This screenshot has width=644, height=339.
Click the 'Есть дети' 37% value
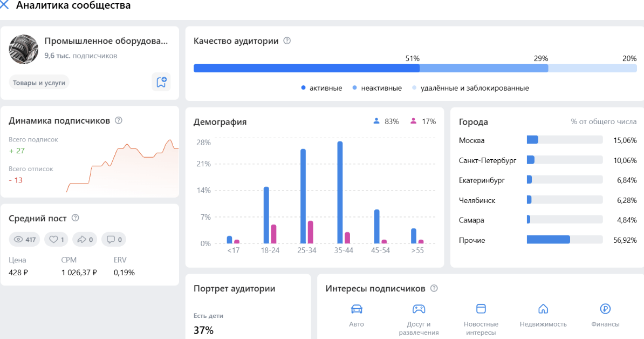[203, 330]
